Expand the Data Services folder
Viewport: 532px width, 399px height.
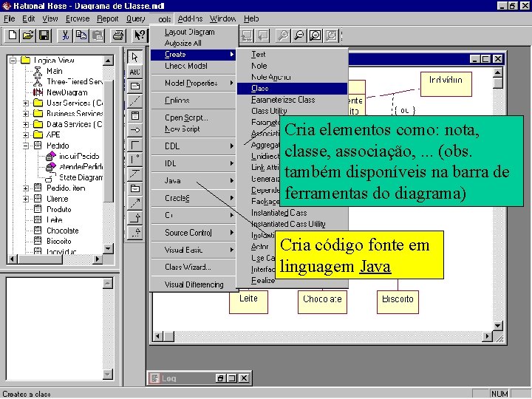tap(26, 124)
